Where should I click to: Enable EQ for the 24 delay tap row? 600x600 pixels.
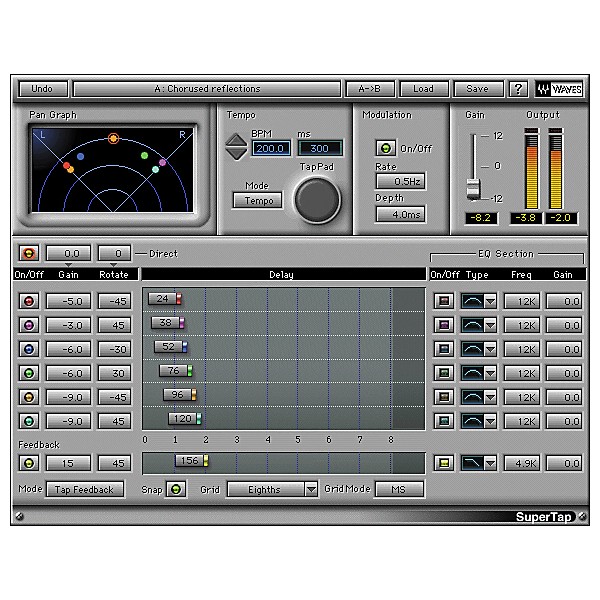[444, 301]
